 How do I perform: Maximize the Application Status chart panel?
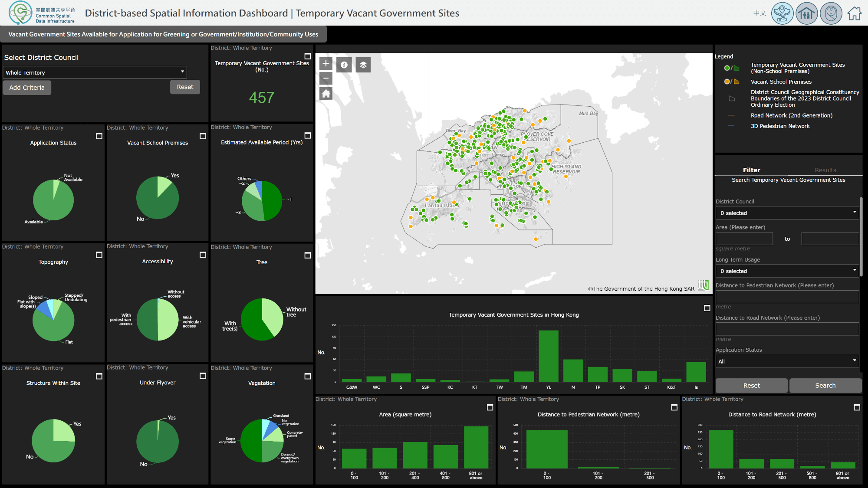(x=99, y=136)
